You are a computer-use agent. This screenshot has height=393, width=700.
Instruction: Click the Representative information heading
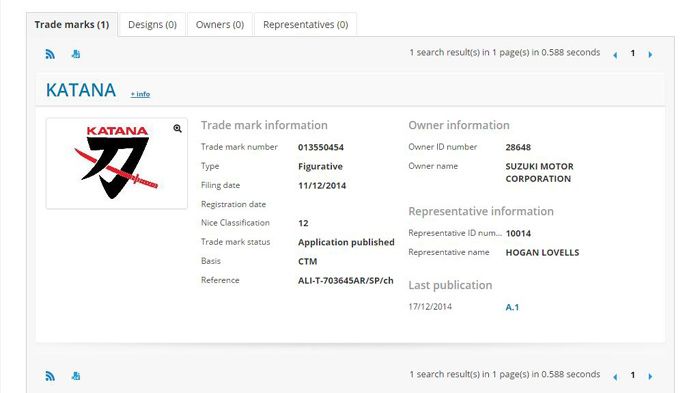[481, 211]
